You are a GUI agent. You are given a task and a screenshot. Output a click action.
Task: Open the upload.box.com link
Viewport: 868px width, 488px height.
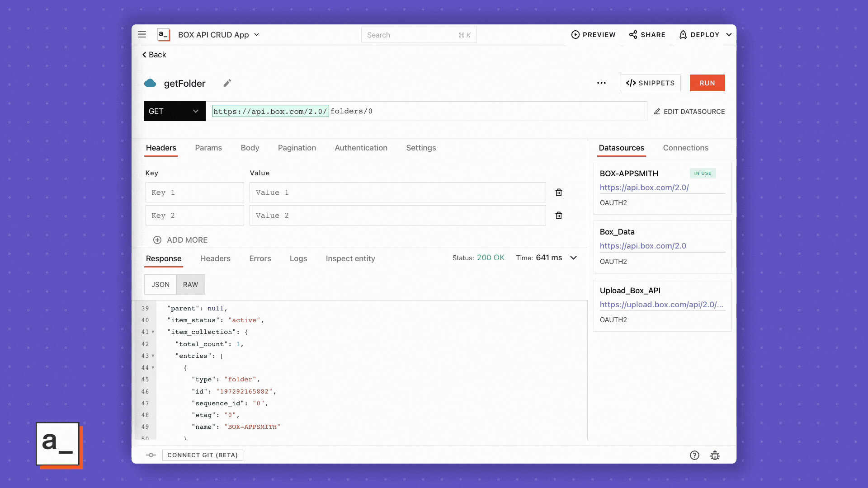pyautogui.click(x=661, y=305)
